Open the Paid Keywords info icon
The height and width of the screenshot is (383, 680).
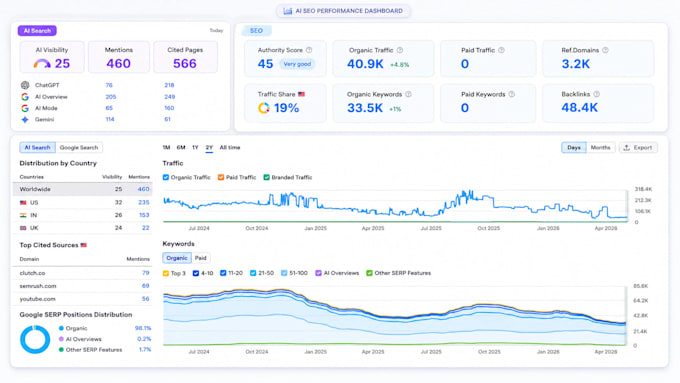[x=512, y=94]
